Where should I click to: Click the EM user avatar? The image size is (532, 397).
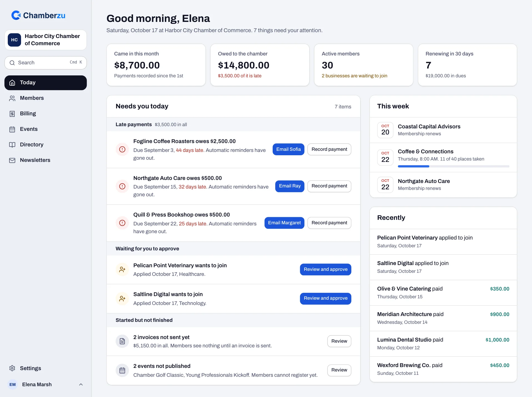[12, 385]
